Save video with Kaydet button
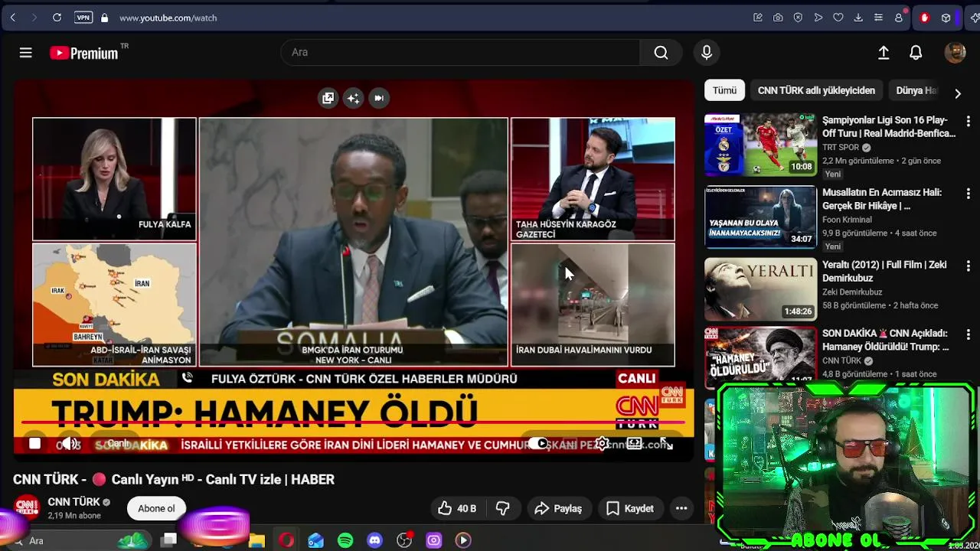This screenshot has height=551, width=980. (630, 508)
